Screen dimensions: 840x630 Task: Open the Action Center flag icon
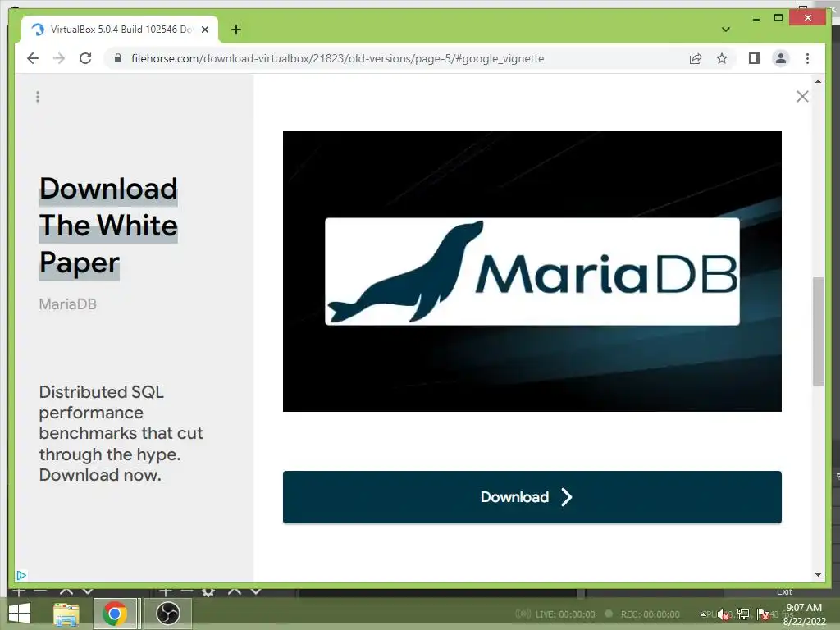tap(763, 614)
